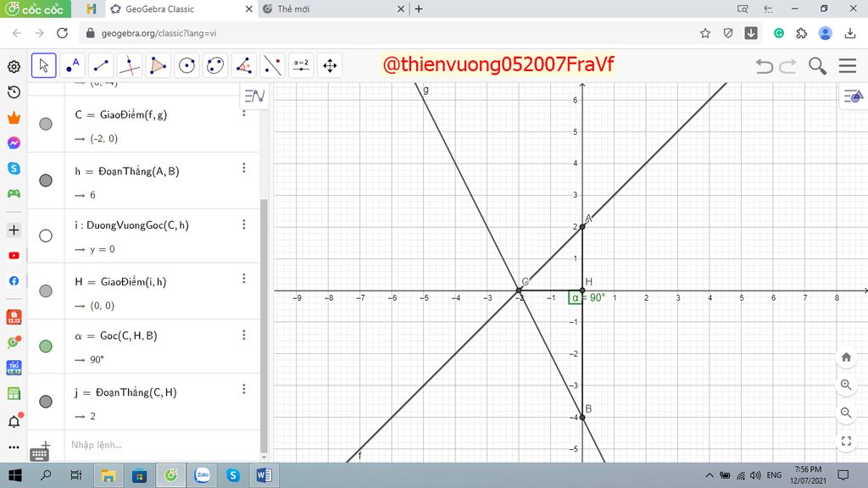868x488 pixels.
Task: Open Skype in the browser sidebar
Action: [14, 169]
